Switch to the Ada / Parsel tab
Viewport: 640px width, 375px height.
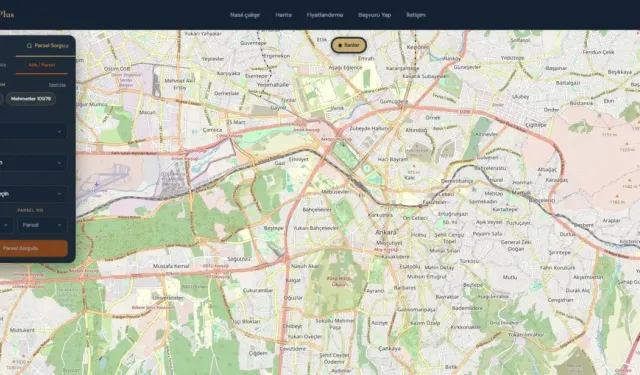[42, 65]
